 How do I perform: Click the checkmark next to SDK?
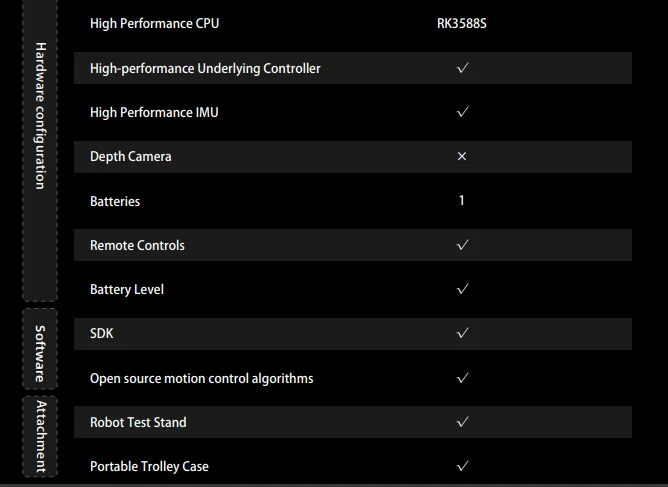(x=462, y=333)
